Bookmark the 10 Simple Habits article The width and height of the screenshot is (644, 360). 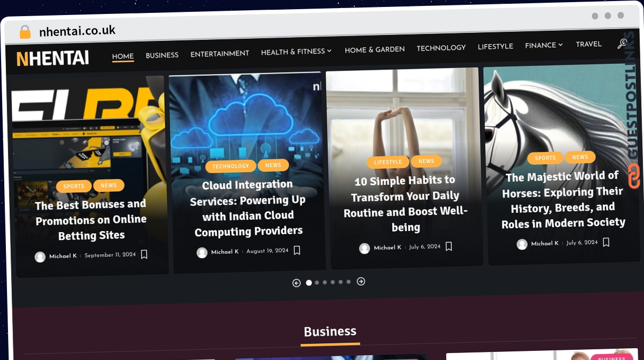(449, 247)
